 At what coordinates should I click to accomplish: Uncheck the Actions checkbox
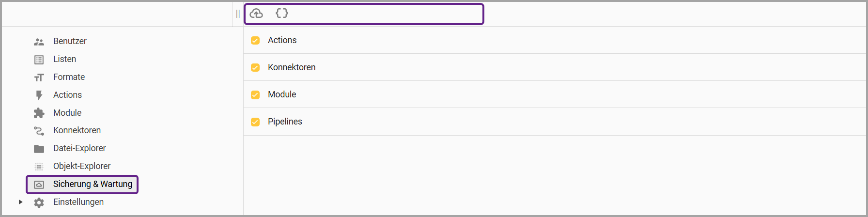pos(255,41)
